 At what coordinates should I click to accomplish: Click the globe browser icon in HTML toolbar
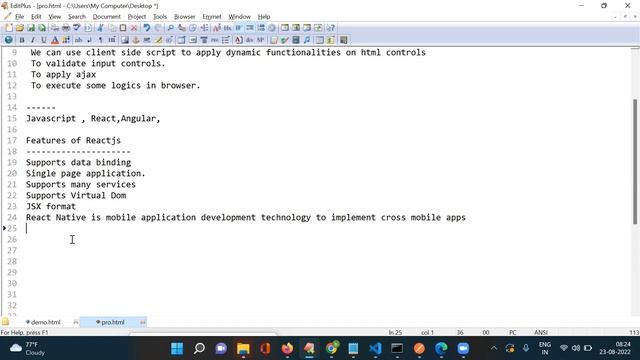(9, 40)
